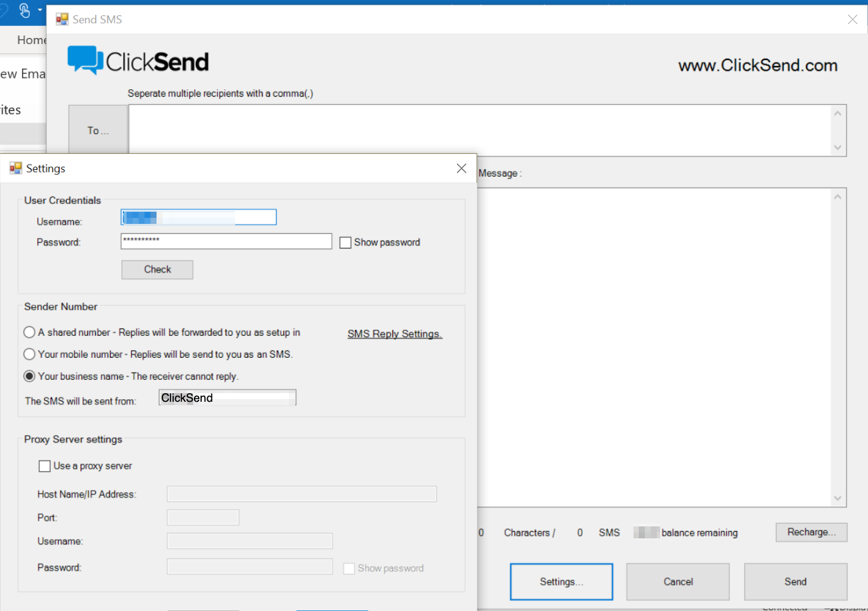This screenshot has height=611, width=868.
Task: Click the Check credentials button
Action: tap(157, 269)
